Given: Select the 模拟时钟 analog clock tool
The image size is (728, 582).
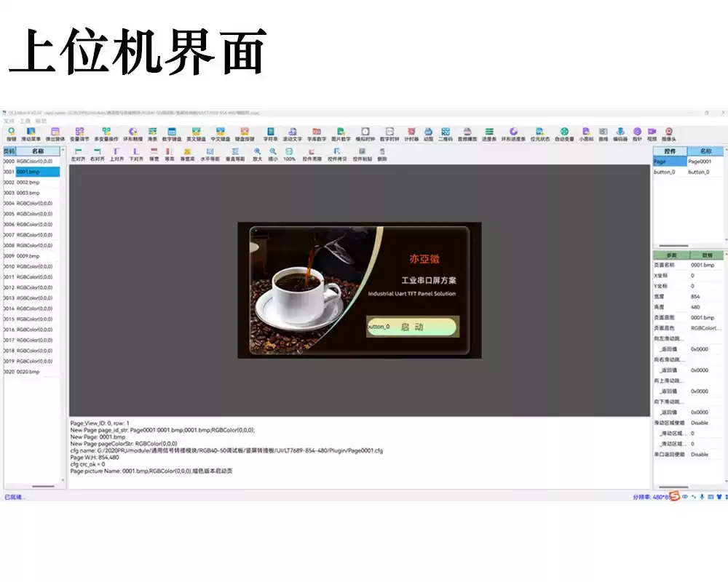Looking at the screenshot, I should click(365, 134).
